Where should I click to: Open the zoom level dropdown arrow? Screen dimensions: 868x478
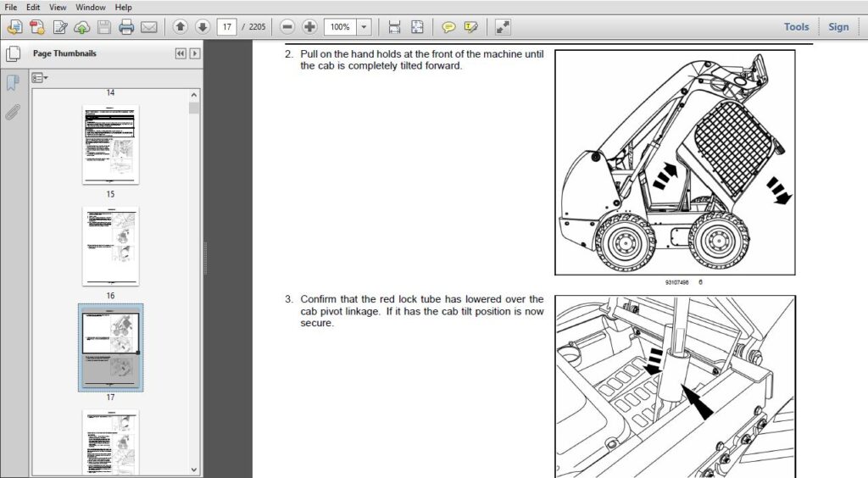click(x=364, y=26)
